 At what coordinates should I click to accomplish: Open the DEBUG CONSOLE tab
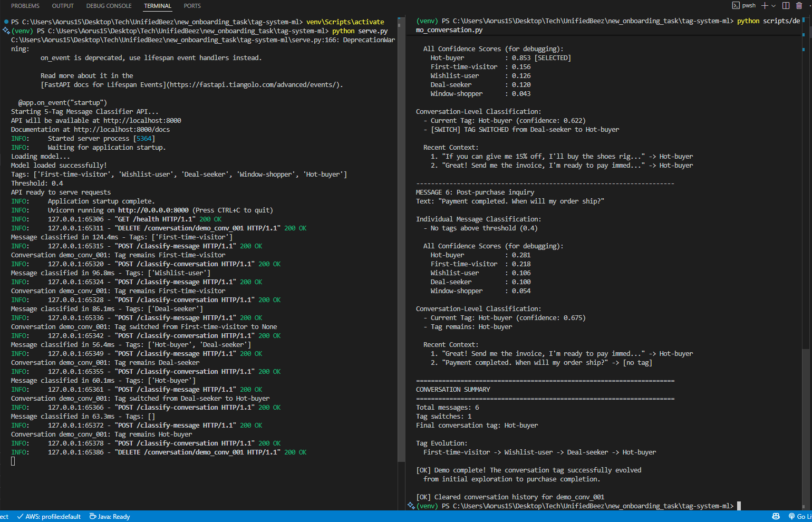pyautogui.click(x=109, y=6)
